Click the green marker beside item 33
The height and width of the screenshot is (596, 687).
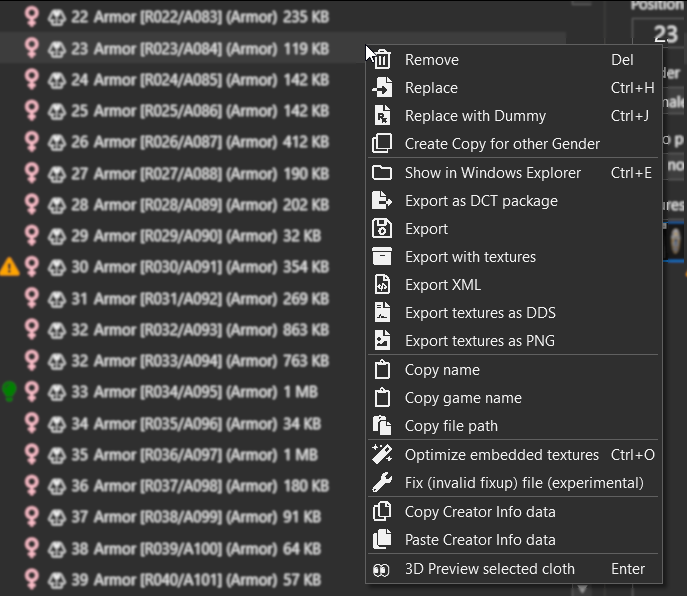pos(10,391)
